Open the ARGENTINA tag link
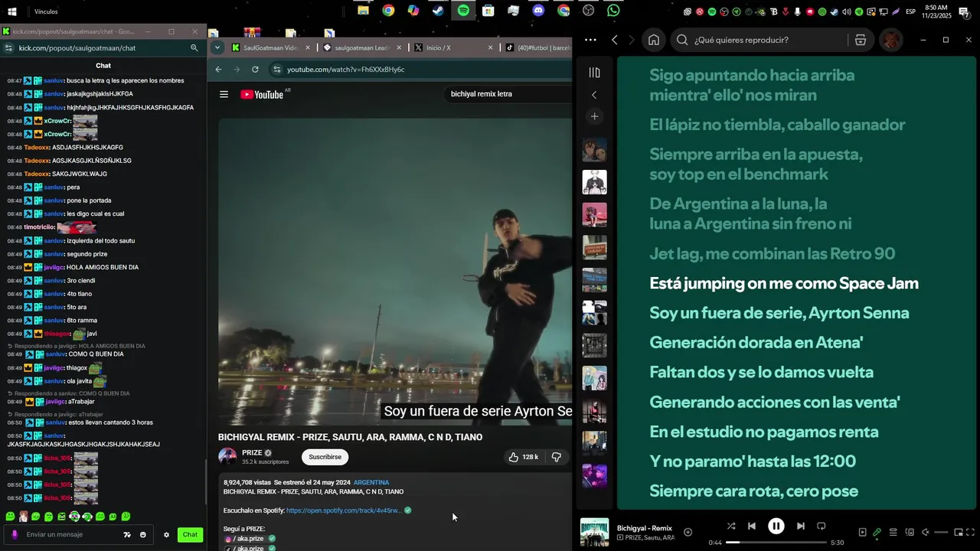The image size is (980, 551). click(x=371, y=482)
